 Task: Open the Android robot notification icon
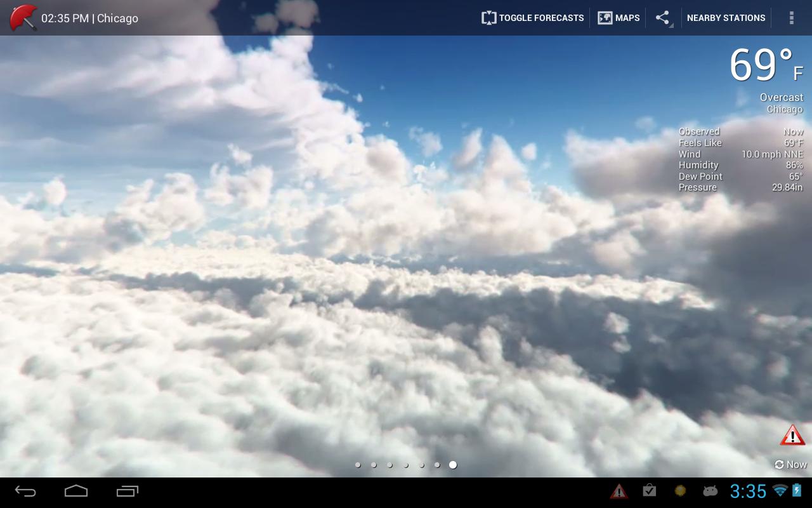pos(710,491)
